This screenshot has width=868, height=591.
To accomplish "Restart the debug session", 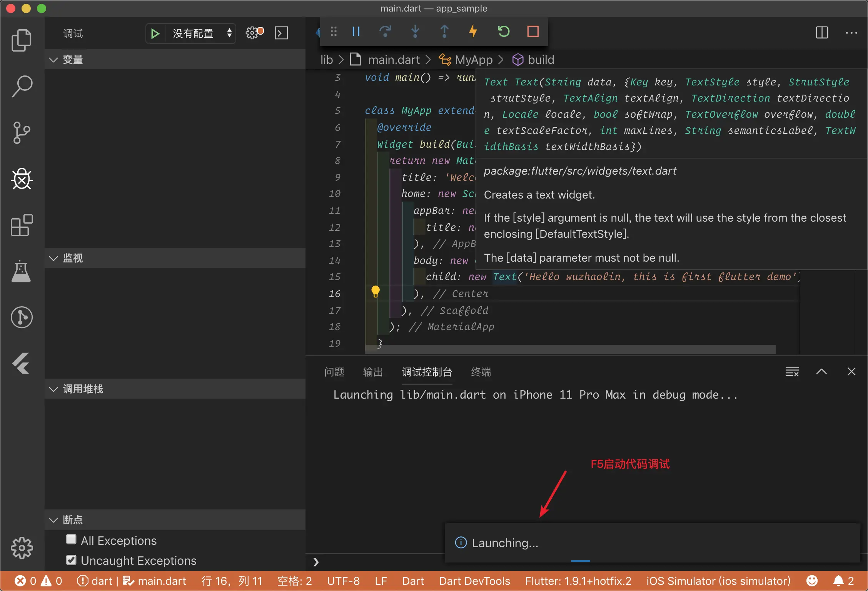I will [503, 32].
